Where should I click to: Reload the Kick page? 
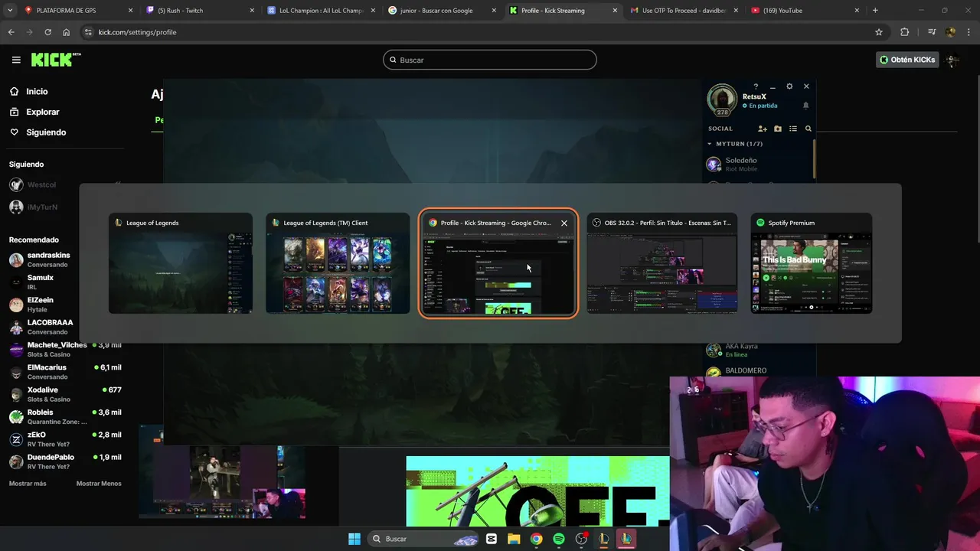pyautogui.click(x=47, y=32)
